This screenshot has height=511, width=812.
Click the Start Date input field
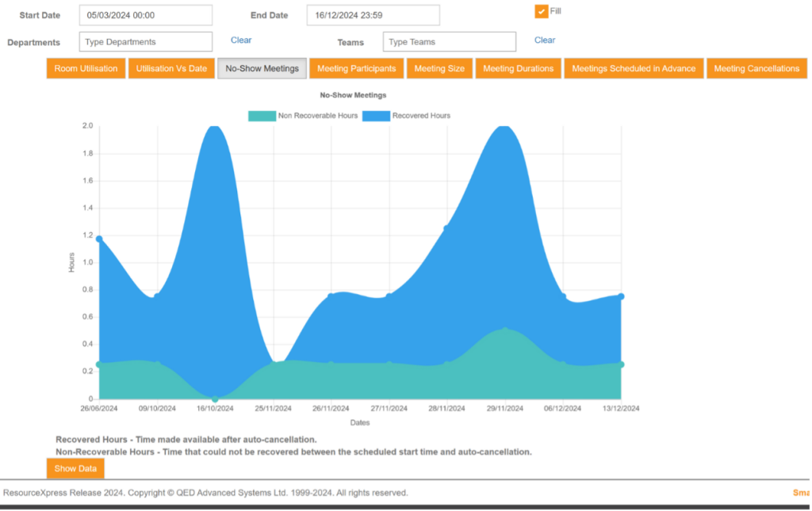(x=146, y=15)
